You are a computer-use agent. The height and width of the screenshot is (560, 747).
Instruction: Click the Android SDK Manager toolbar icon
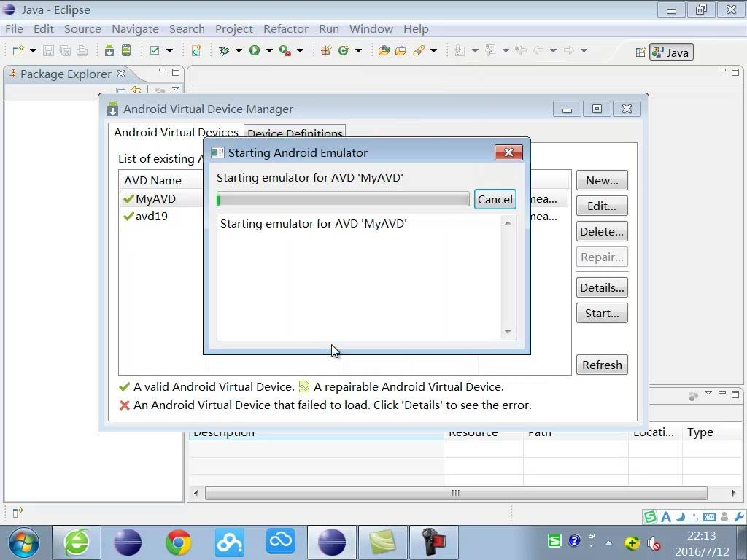click(109, 50)
